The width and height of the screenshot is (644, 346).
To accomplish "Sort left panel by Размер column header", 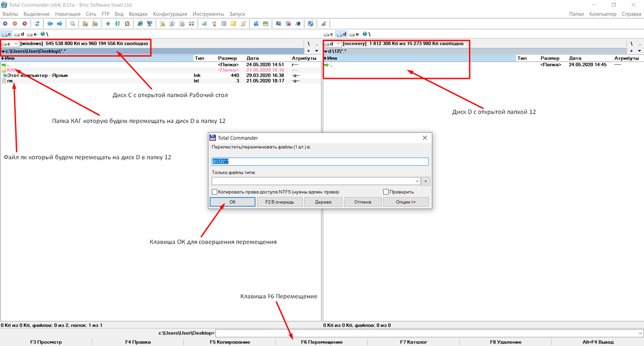I will (x=230, y=57).
